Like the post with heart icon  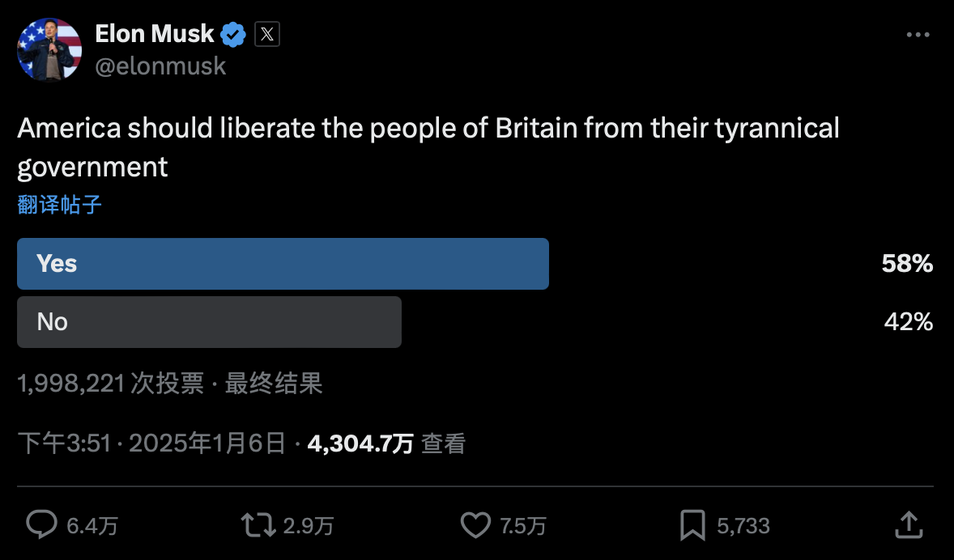(475, 525)
